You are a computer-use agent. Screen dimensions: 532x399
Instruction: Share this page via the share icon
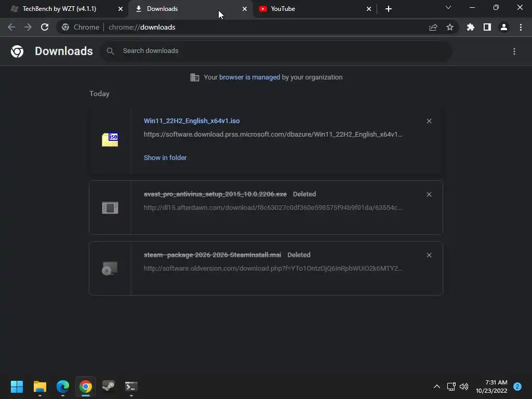(x=433, y=27)
